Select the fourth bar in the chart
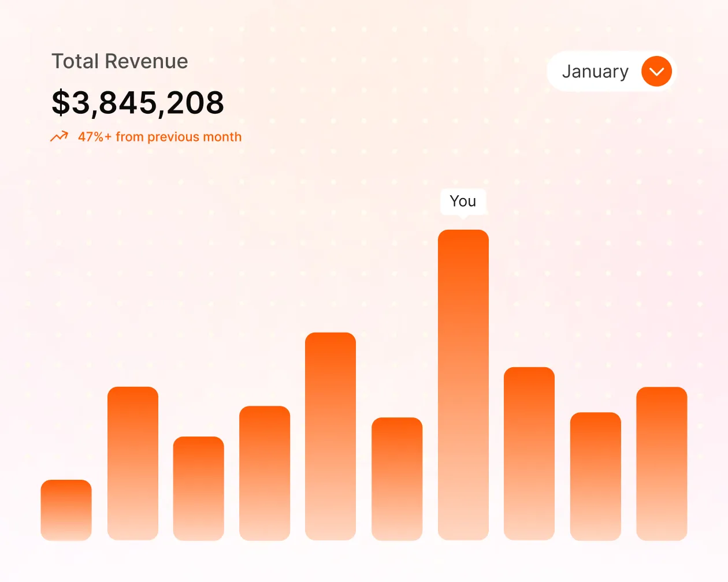 point(265,473)
